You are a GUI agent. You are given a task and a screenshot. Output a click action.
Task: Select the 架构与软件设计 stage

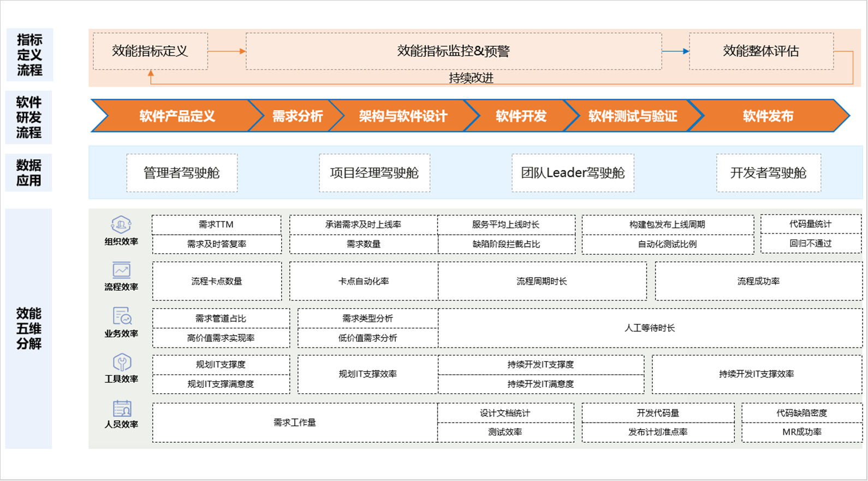click(403, 116)
